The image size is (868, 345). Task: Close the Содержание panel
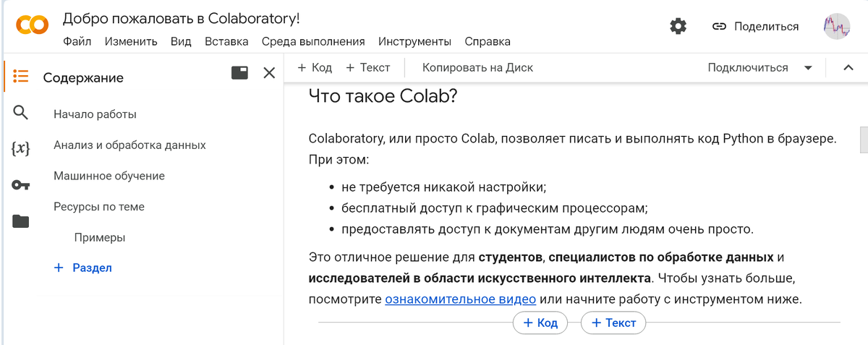tap(269, 72)
